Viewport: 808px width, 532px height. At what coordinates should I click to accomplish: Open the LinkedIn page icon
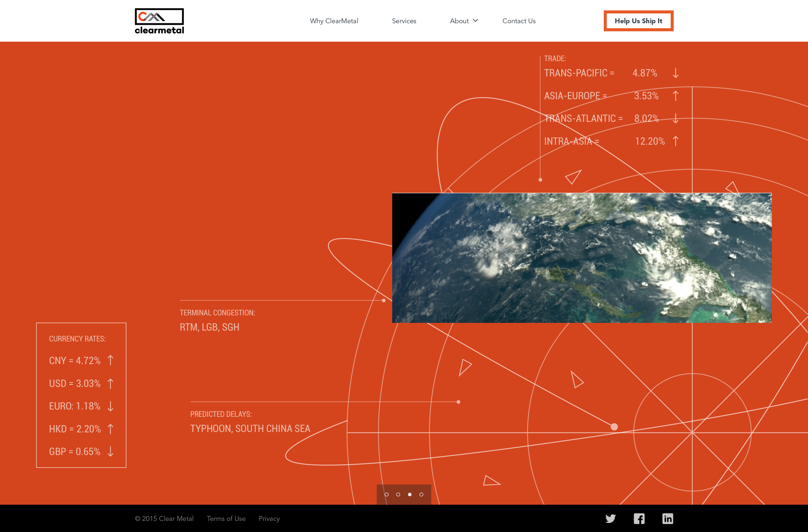click(667, 518)
